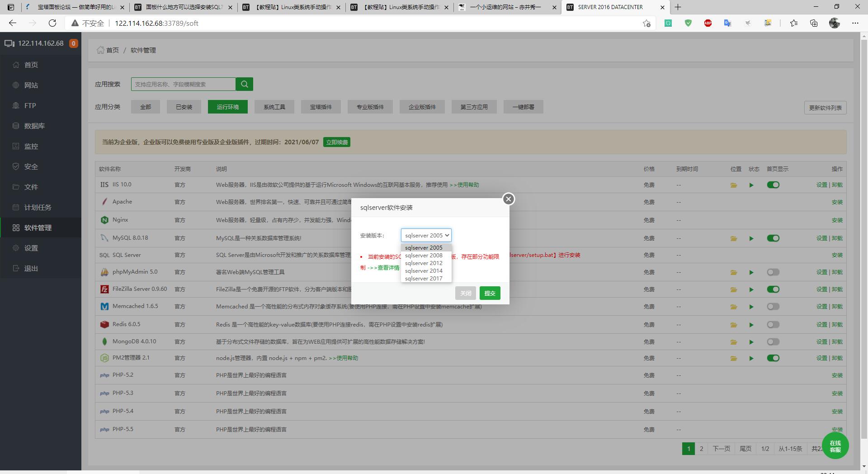Screen dimensions: 868x474
Task: Click IIS 10.0 play status icon
Action: [x=751, y=185]
